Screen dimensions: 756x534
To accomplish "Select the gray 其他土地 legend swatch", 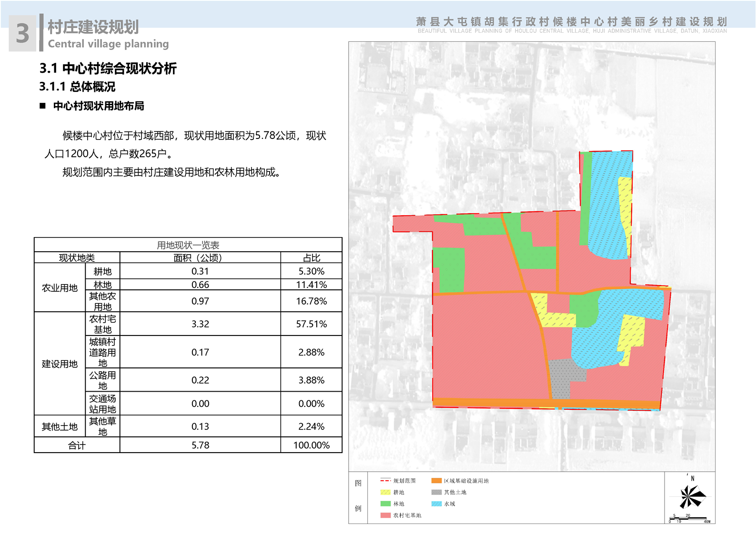I will coord(436,492).
